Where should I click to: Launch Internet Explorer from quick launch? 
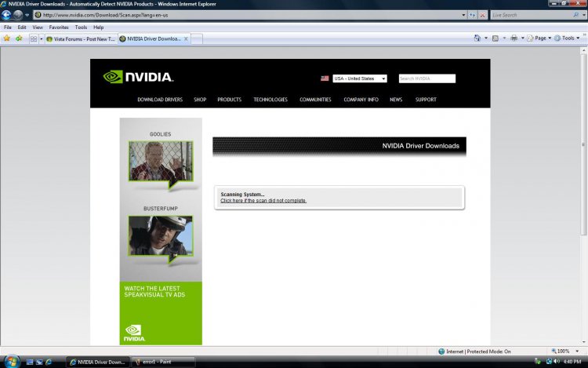pyautogui.click(x=49, y=362)
